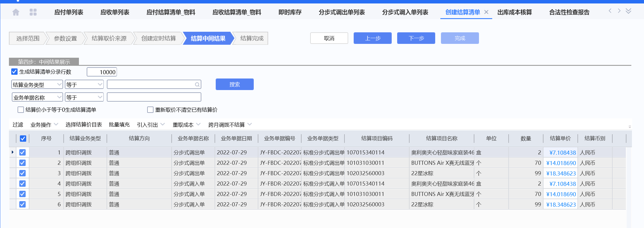Switch to 分步式调入单列表 tab
The image size is (644, 228).
[x=405, y=12]
